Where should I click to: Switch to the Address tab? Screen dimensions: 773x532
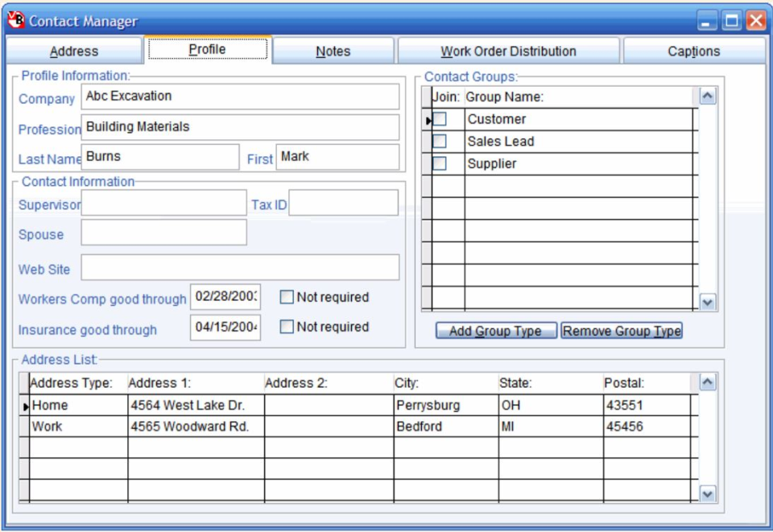coord(75,50)
